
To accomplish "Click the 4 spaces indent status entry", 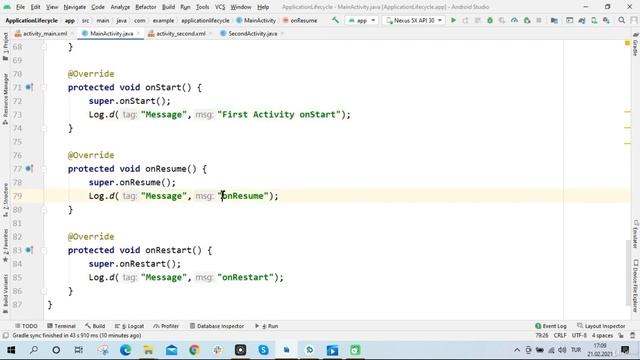I will 602,336.
